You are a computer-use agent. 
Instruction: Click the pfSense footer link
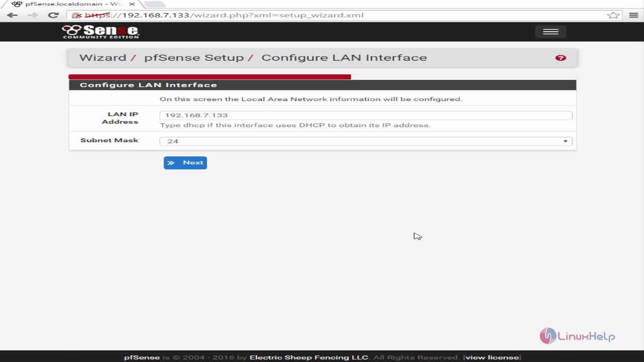(142, 357)
